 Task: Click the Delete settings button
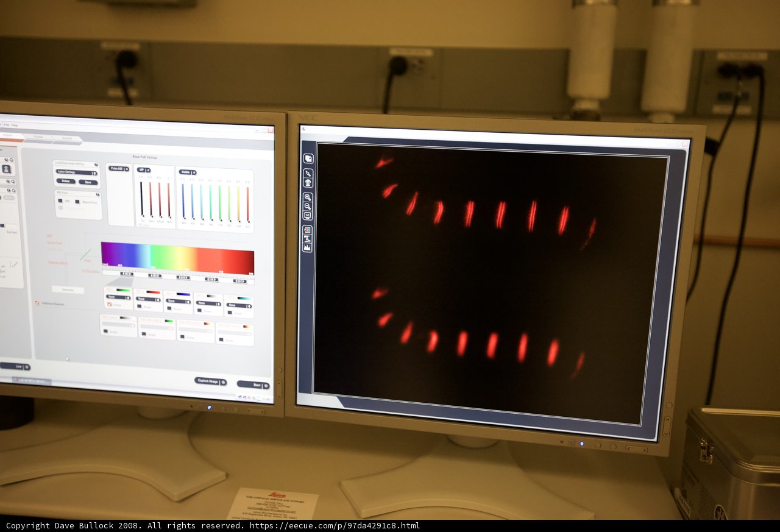click(x=66, y=181)
